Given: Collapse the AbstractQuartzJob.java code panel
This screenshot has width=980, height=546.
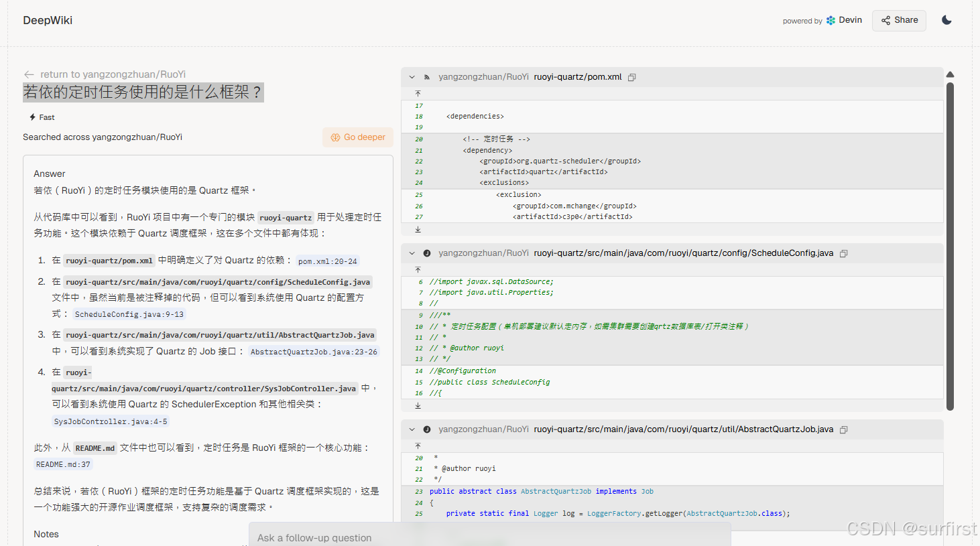Looking at the screenshot, I should tap(412, 429).
